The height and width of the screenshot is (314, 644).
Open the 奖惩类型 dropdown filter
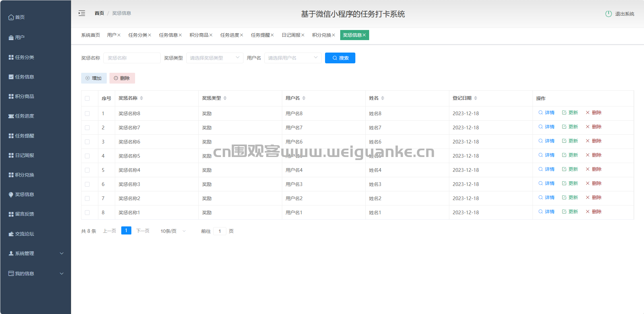coord(215,58)
